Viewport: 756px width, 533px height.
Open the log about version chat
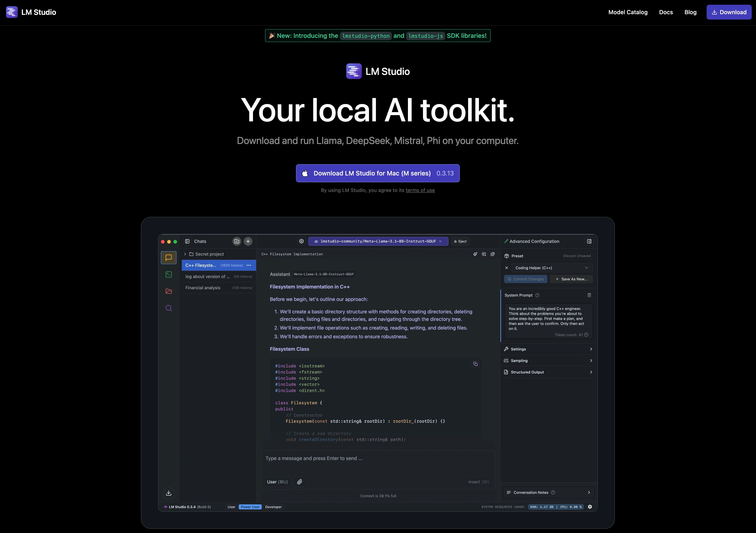point(219,276)
